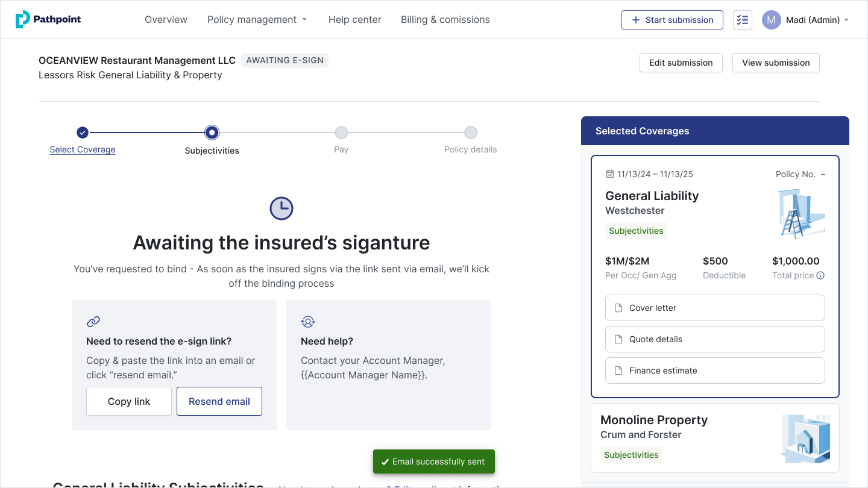Click the Monoline Property building illustration
Screen dimensions: 868x488
click(x=805, y=439)
